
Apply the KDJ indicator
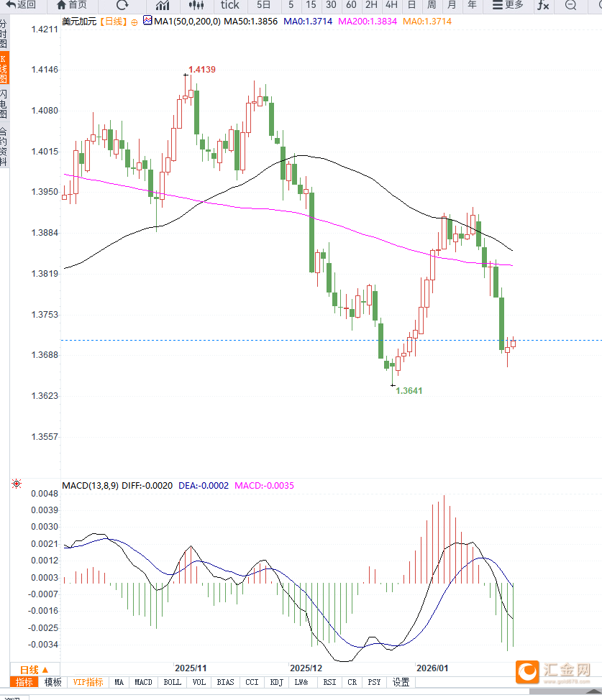[277, 682]
